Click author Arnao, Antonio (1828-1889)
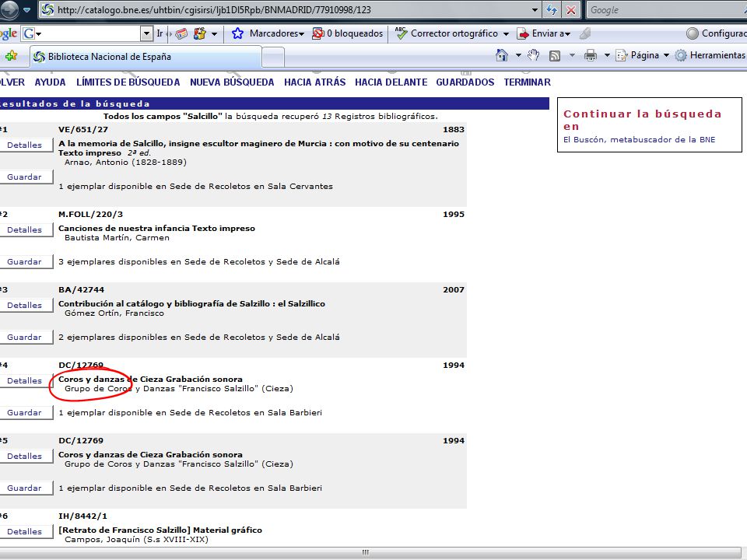Image resolution: width=747 pixels, height=560 pixels. click(x=125, y=162)
